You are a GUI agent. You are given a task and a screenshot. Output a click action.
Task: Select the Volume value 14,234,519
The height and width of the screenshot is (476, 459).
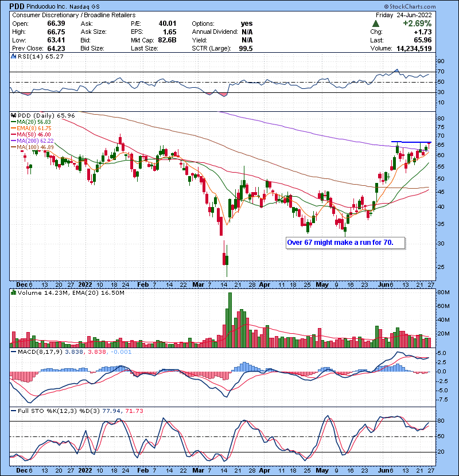414,48
